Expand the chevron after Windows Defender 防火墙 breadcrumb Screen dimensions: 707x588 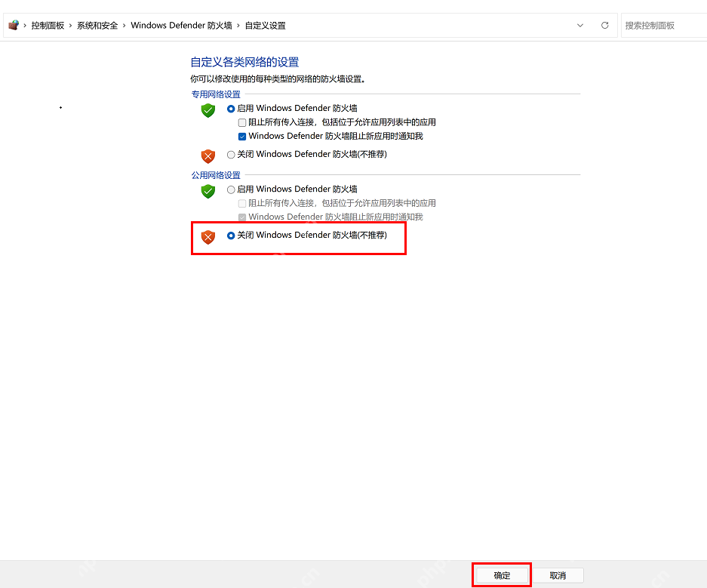(238, 26)
